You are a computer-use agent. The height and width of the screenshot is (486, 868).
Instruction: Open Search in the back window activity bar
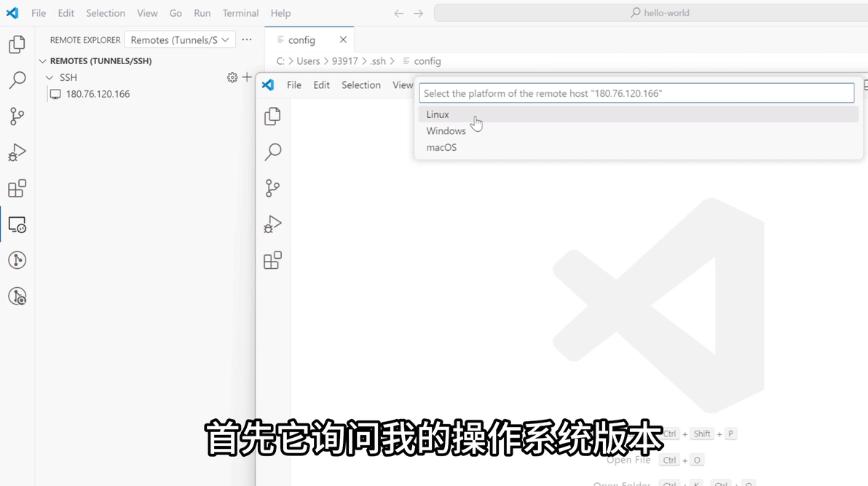pyautogui.click(x=17, y=80)
